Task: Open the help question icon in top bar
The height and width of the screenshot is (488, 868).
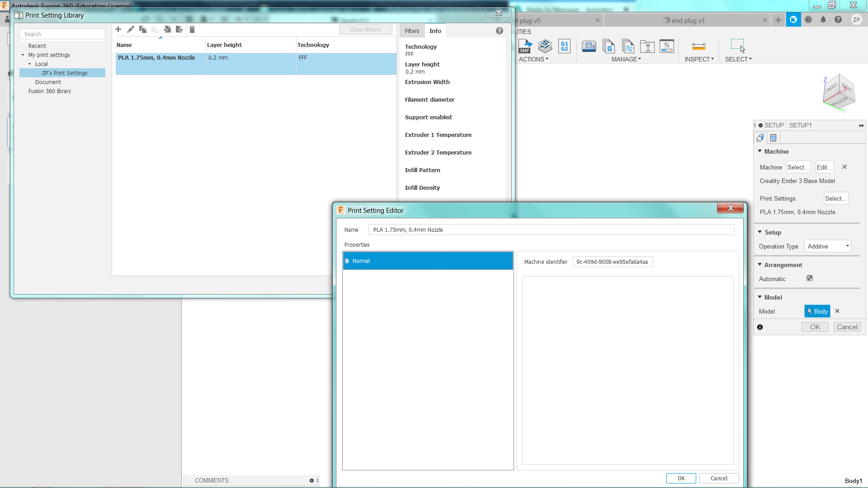Action: 838,19
